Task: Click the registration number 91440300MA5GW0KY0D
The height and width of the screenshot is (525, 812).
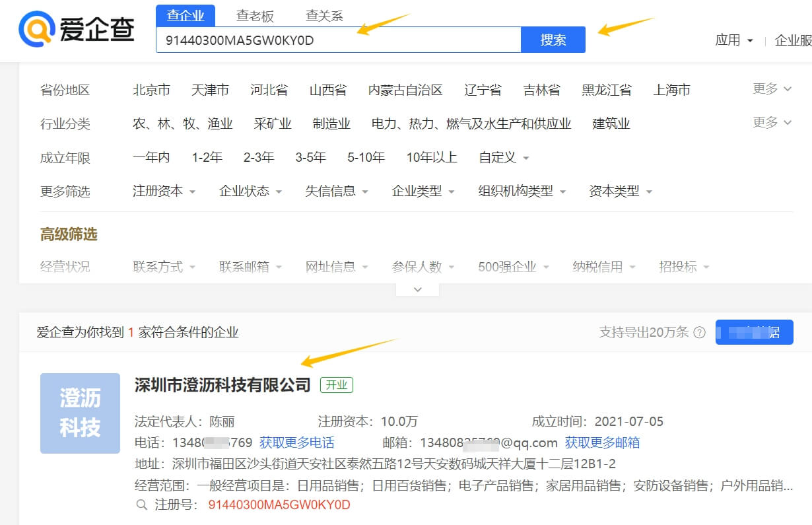Action: click(x=279, y=505)
